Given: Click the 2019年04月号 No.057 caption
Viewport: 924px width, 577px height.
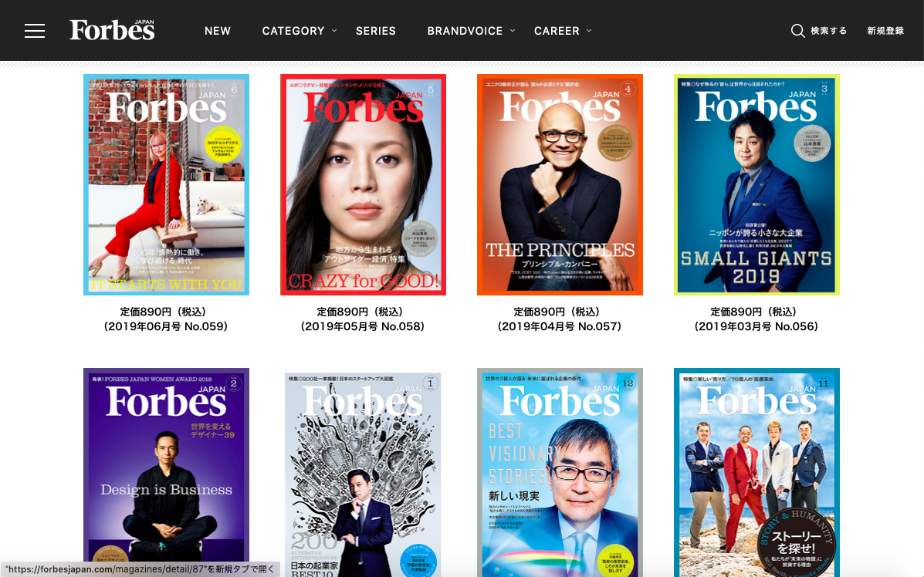Looking at the screenshot, I should pyautogui.click(x=559, y=326).
